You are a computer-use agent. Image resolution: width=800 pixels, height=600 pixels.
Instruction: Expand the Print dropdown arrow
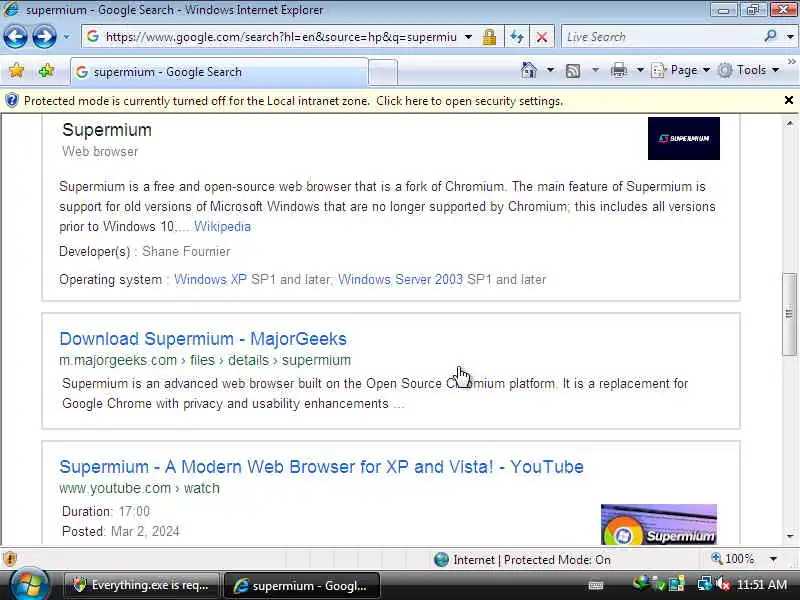coord(640,70)
